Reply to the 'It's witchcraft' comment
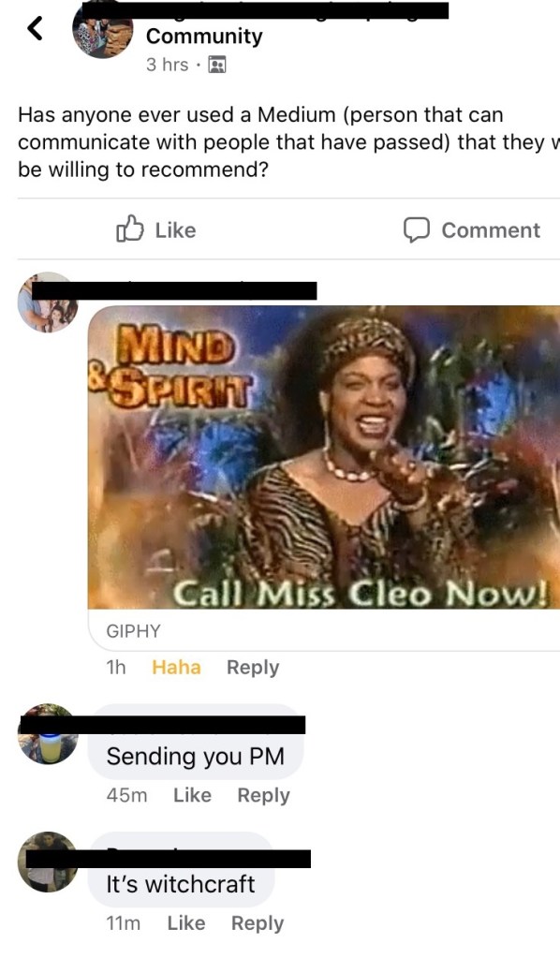This screenshot has width=560, height=958. 258,923
